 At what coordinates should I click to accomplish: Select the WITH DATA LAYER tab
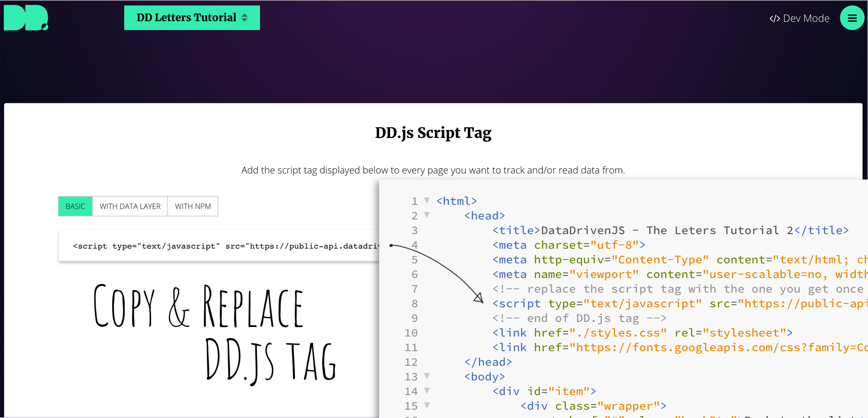(130, 206)
